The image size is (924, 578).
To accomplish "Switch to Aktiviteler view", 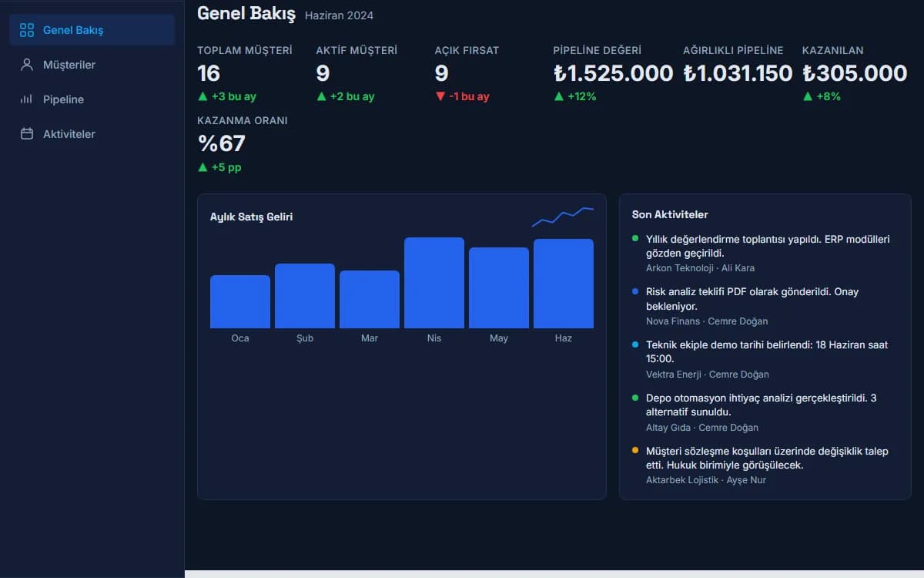I will [92, 134].
